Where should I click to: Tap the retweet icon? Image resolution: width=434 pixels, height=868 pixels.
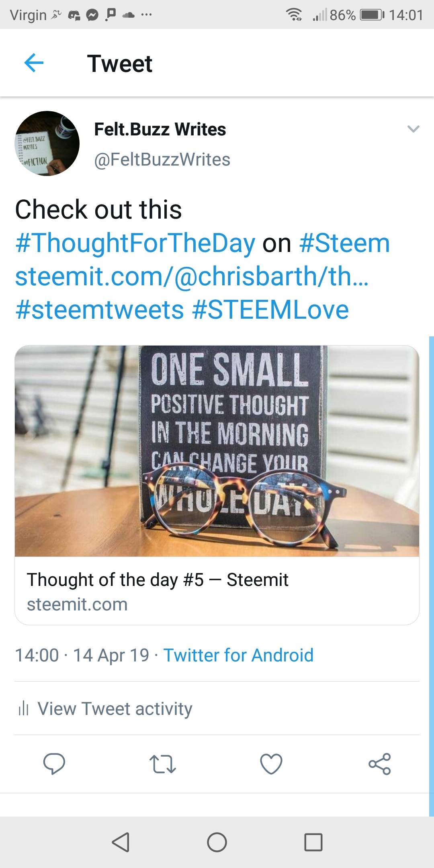pos(162,764)
